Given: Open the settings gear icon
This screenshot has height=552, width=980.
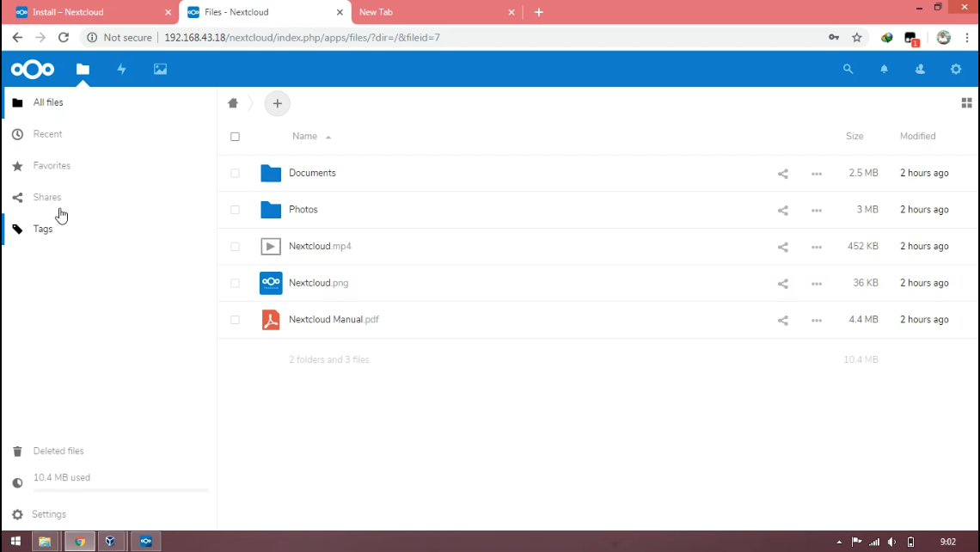Looking at the screenshot, I should coord(956,69).
